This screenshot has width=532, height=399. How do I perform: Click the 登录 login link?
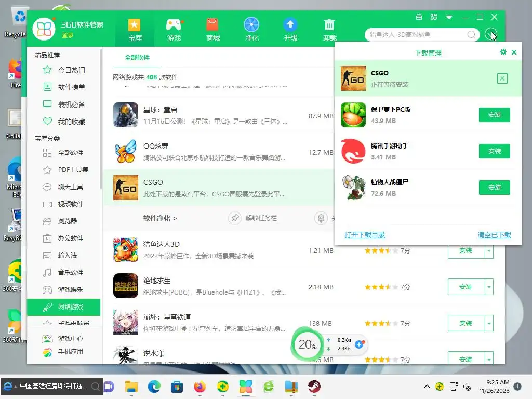click(68, 35)
